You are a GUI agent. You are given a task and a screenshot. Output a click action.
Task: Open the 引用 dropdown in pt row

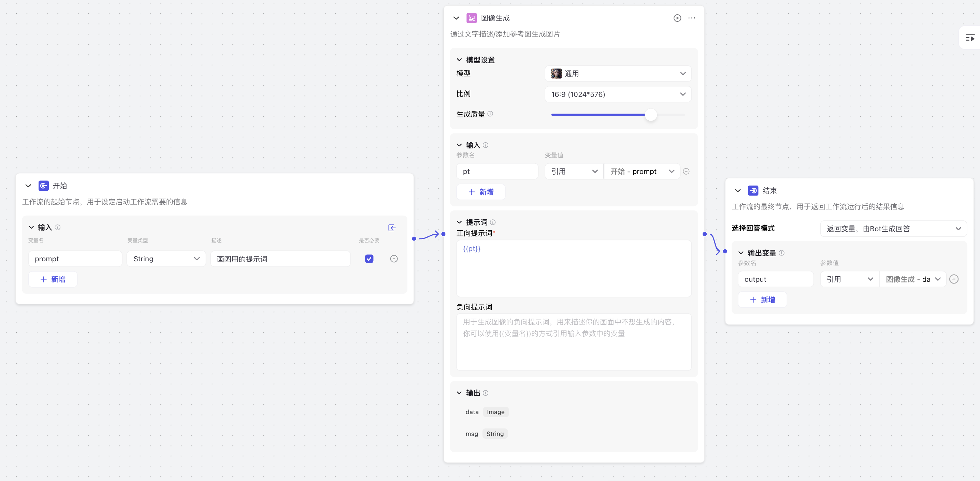point(574,172)
